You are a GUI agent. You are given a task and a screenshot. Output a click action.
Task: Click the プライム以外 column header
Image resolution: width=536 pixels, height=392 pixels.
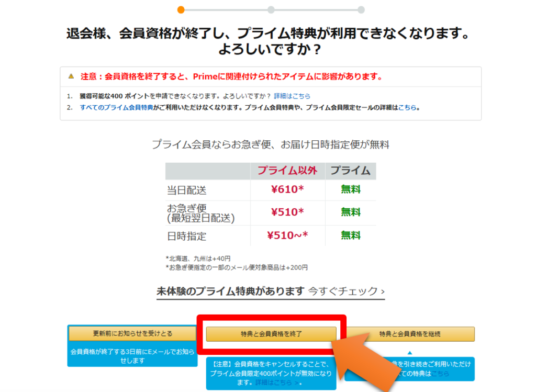point(287,171)
